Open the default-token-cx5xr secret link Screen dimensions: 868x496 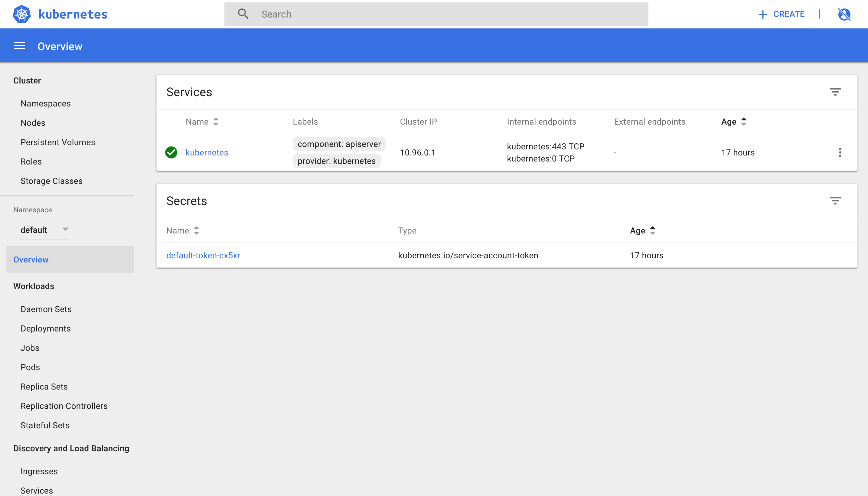(203, 255)
